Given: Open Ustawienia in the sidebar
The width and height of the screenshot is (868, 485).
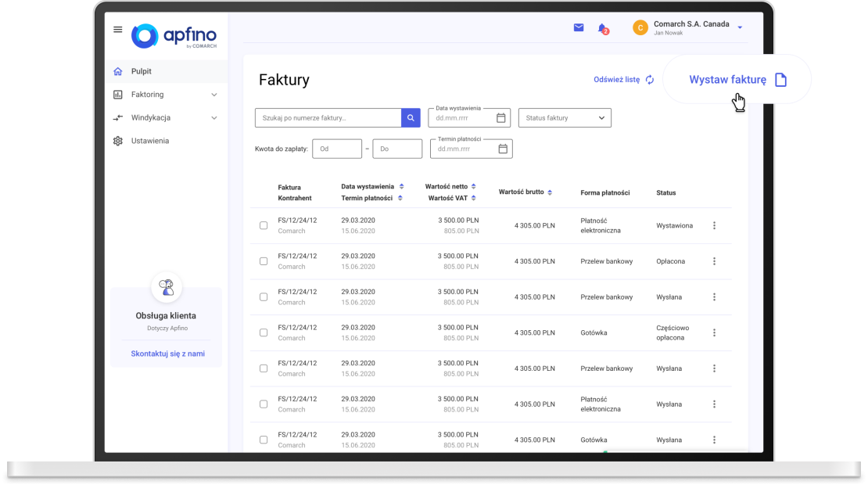Looking at the screenshot, I should 149,141.
